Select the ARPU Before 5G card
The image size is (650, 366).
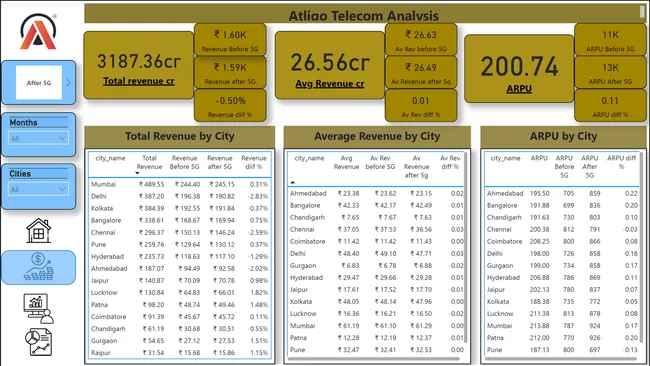[x=610, y=39]
